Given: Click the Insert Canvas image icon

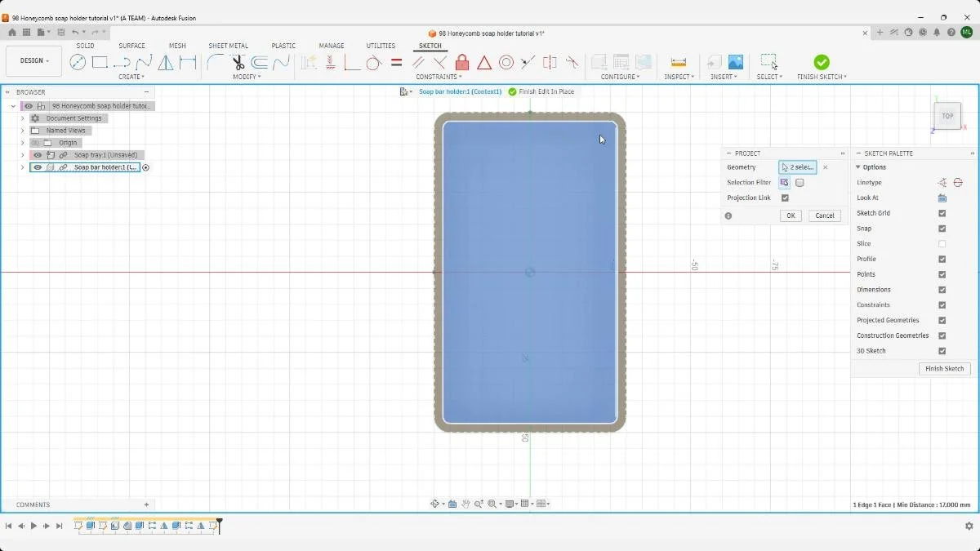Looking at the screenshot, I should point(736,63).
